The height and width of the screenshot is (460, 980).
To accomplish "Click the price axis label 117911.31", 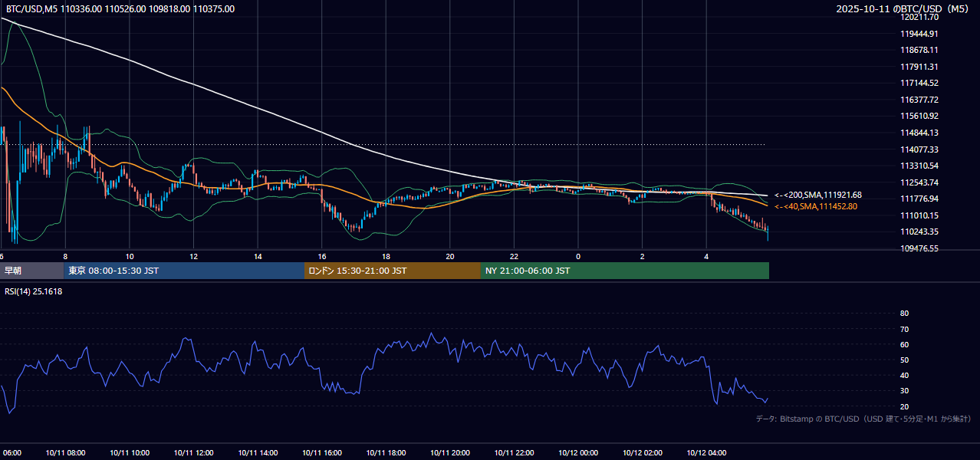I will point(919,67).
